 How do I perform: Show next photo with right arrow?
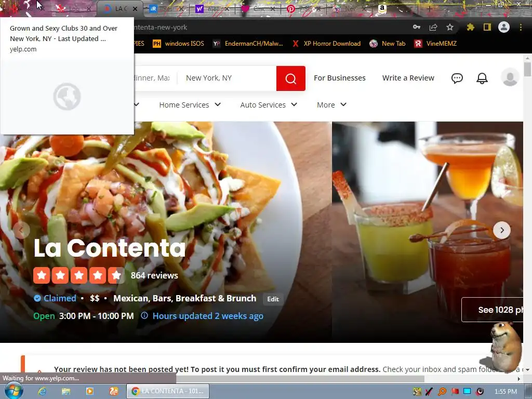[502, 230]
